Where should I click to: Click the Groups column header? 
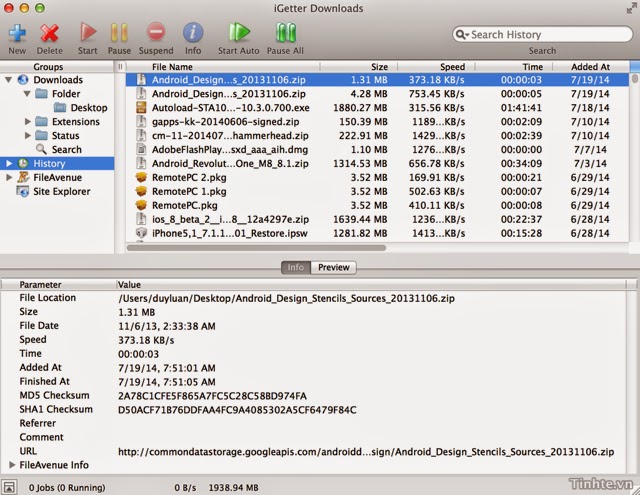click(x=57, y=67)
